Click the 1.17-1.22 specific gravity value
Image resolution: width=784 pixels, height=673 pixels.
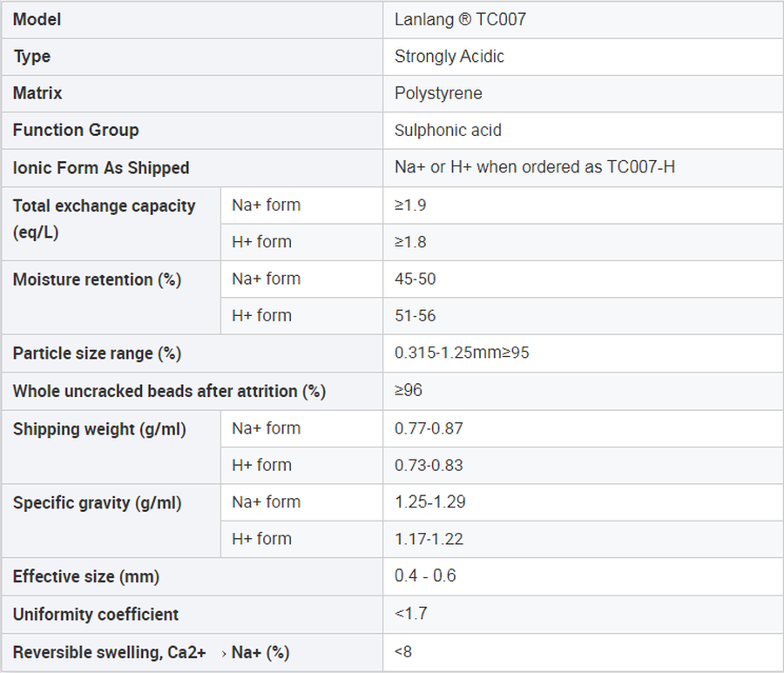coord(429,539)
